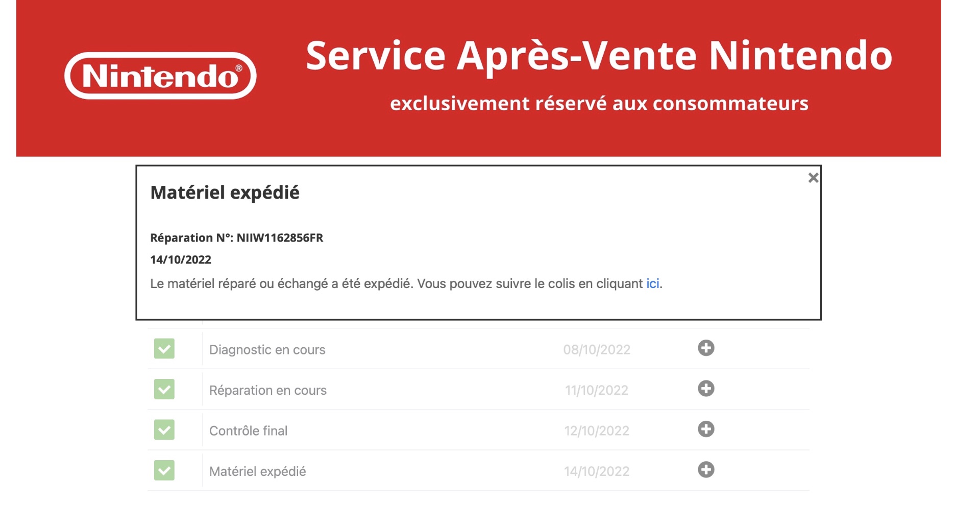Close the Matériel expédié popup
Image resolution: width=980 pixels, height=525 pixels.
click(x=813, y=178)
